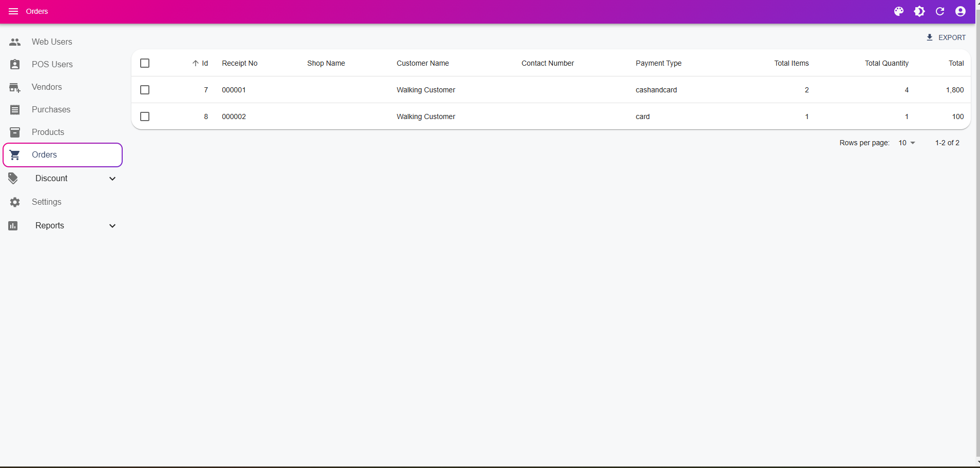Click the sort arrow next to Id

point(196,63)
